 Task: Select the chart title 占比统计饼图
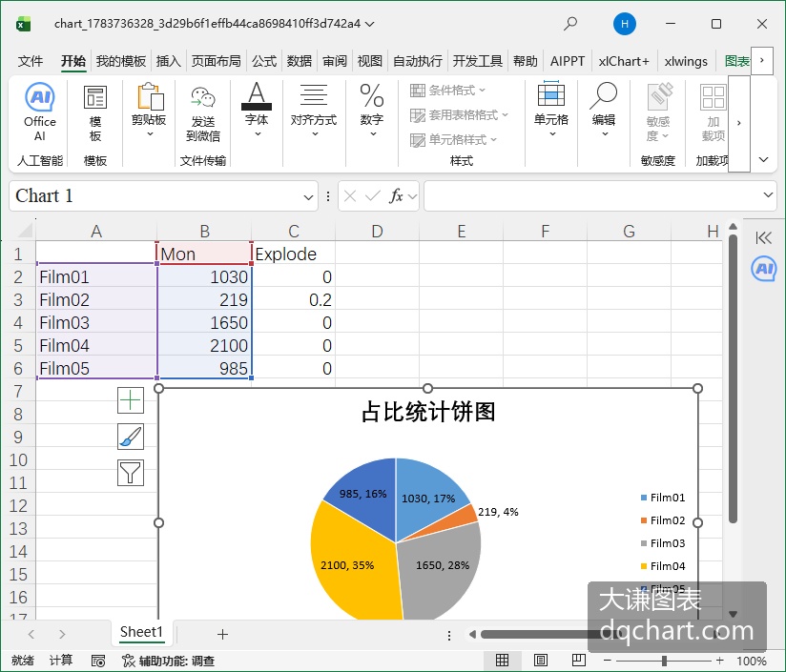(x=428, y=412)
